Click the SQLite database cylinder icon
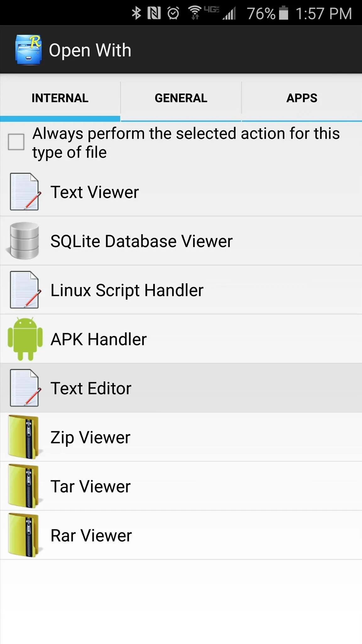This screenshot has height=644, width=362. click(x=23, y=241)
